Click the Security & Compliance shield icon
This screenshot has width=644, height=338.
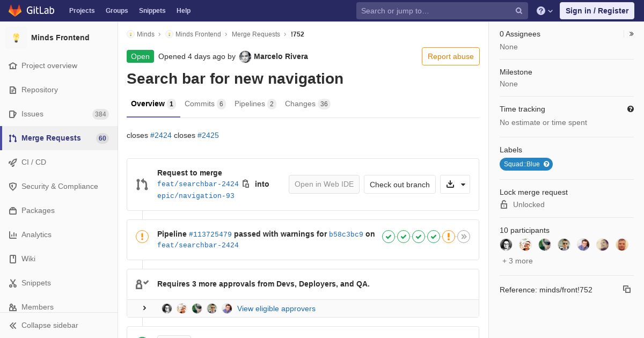(13, 186)
